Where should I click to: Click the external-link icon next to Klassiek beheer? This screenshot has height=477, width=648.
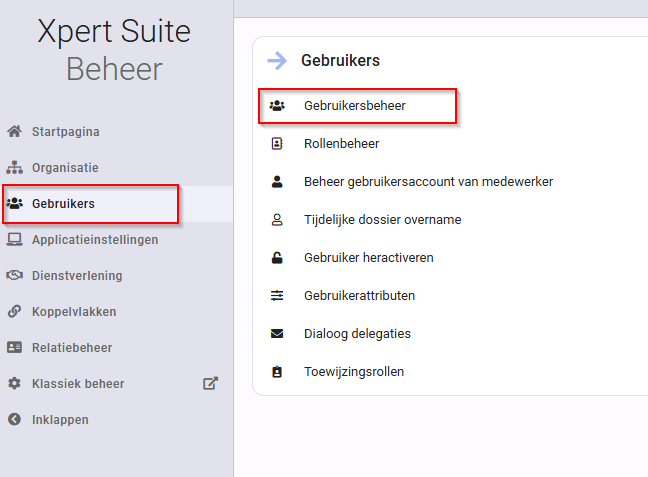[x=210, y=383]
